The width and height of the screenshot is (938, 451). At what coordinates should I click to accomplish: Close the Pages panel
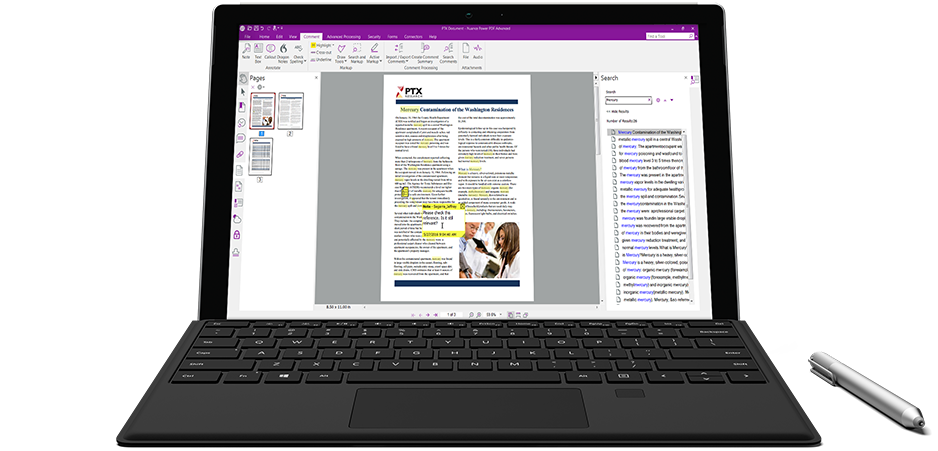(317, 77)
